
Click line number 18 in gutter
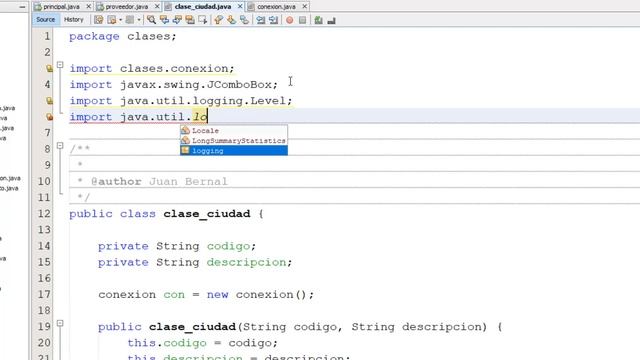tap(44, 311)
